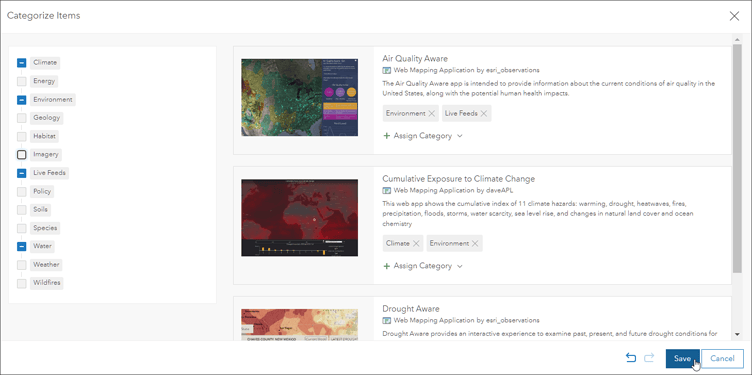Check the Imagery category checkbox

22,154
